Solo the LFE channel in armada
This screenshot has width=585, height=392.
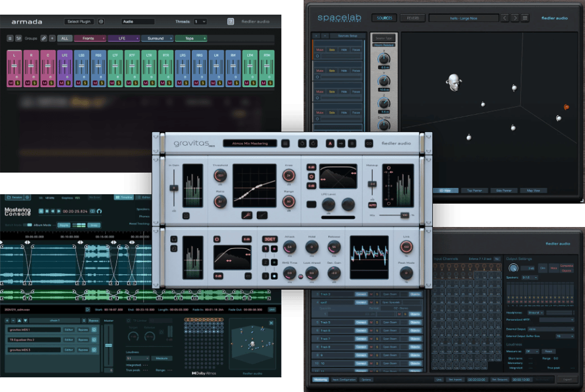pos(68,83)
